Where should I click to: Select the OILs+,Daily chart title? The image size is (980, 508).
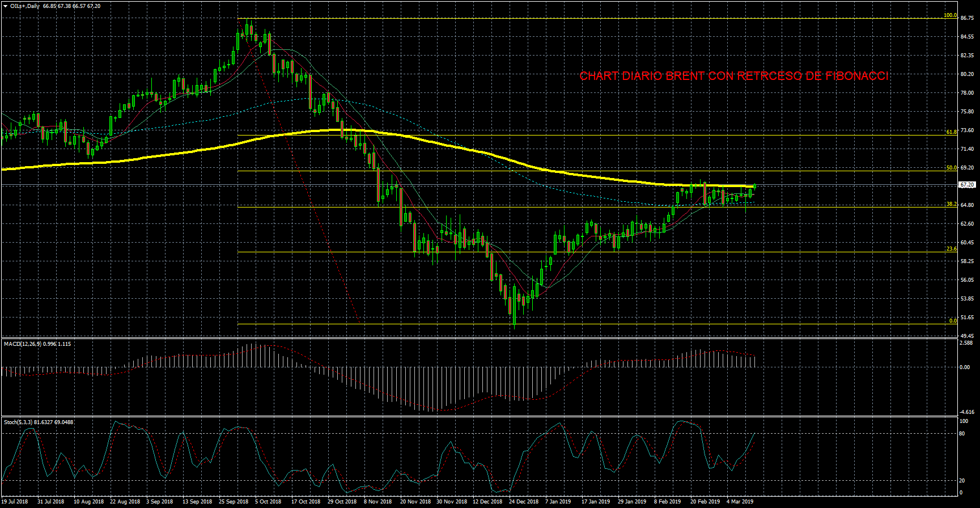(25, 6)
